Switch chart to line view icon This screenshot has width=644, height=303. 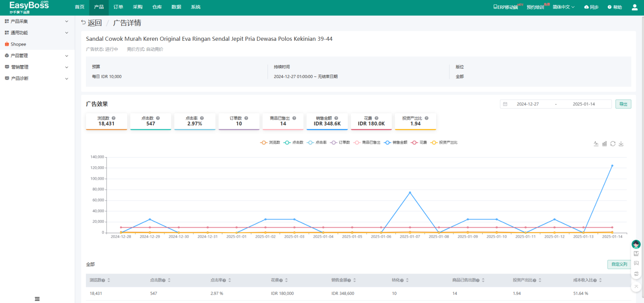[596, 144]
